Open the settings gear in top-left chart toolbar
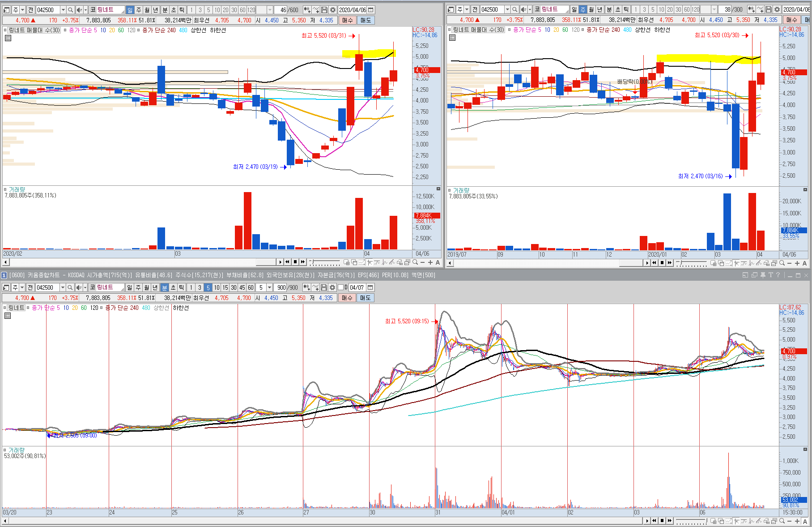812x527 pixels. coord(333,10)
